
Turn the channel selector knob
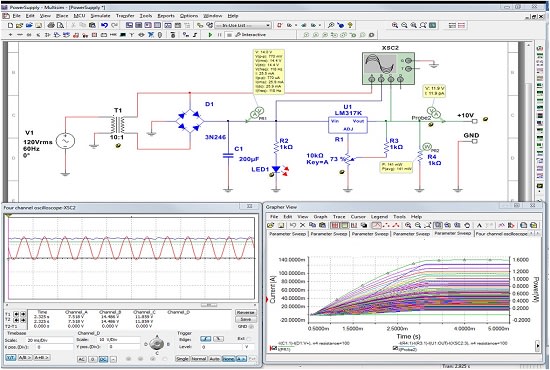[x=156, y=344]
